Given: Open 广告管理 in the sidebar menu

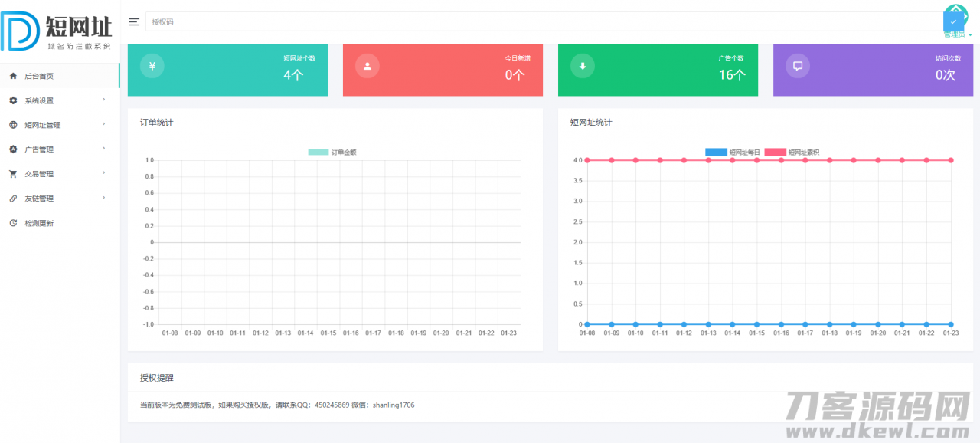Looking at the screenshot, I should pyautogui.click(x=39, y=149).
